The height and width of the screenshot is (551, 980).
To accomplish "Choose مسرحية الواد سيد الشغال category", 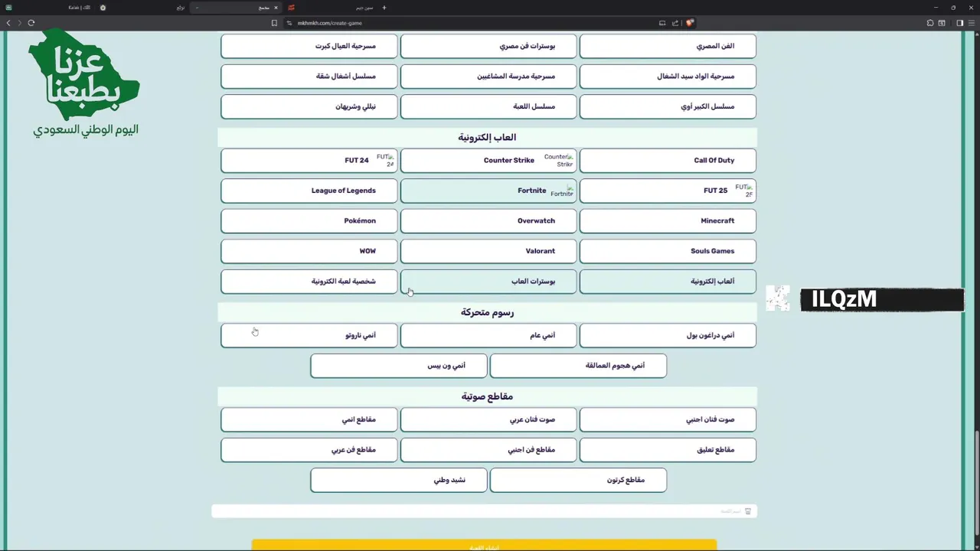I will [668, 77].
